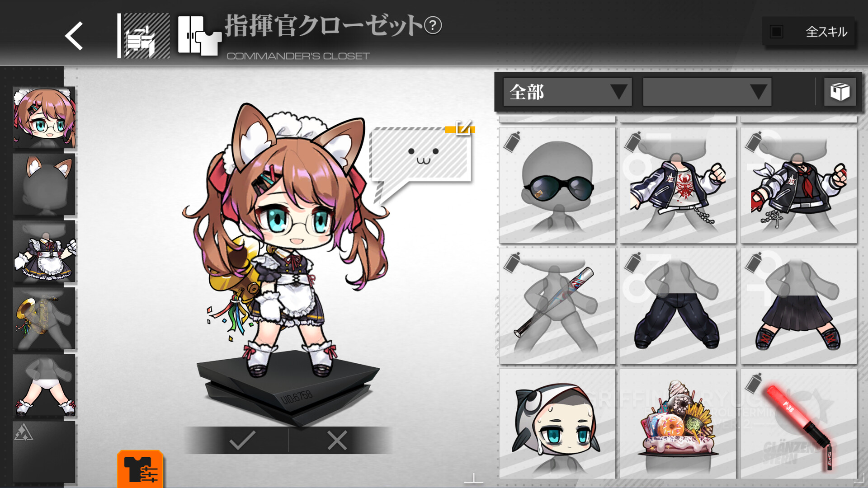
Task: Select the cat ears slot in sidebar
Action: coord(44,184)
